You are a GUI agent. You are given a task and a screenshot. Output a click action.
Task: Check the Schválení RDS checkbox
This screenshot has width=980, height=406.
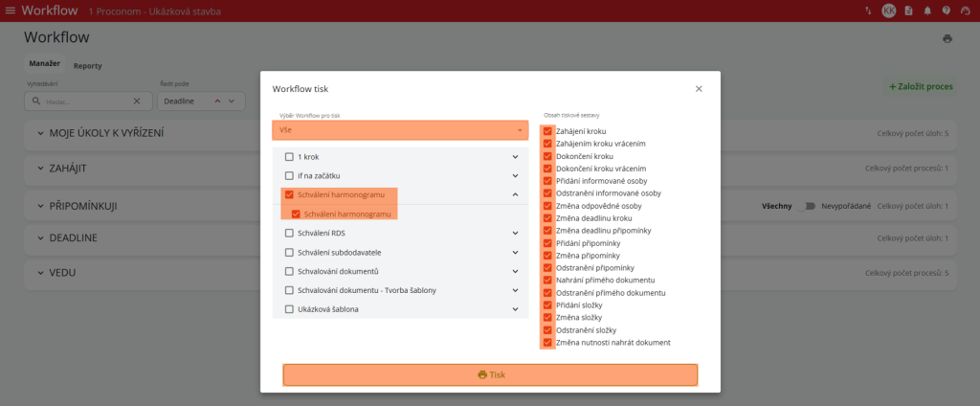(289, 232)
